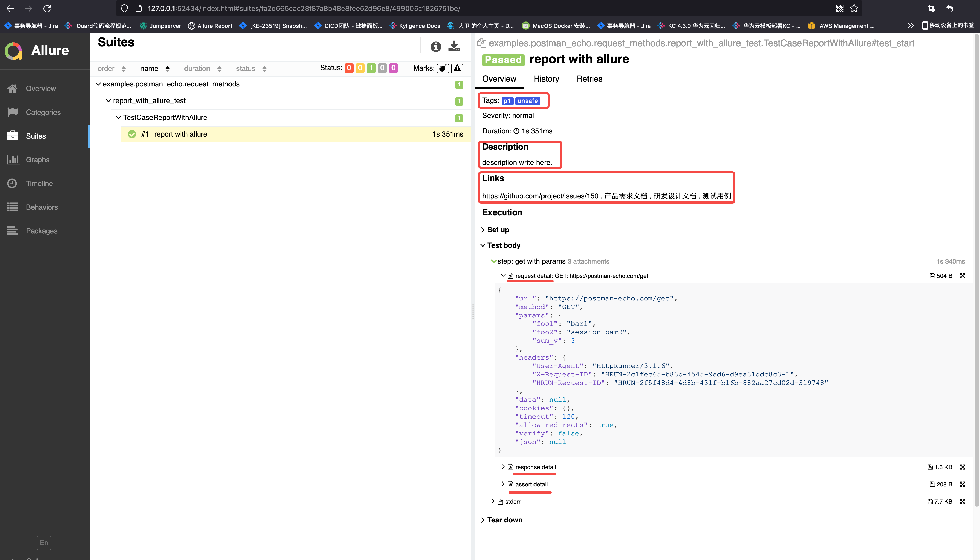Open the Behaviors panel
This screenshot has height=560, width=980.
click(42, 207)
